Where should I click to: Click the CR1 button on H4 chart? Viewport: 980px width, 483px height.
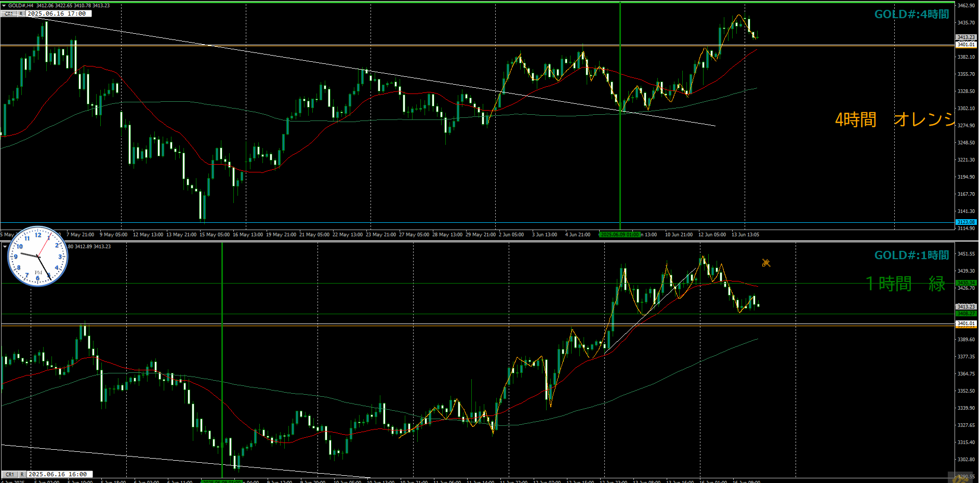9,14
